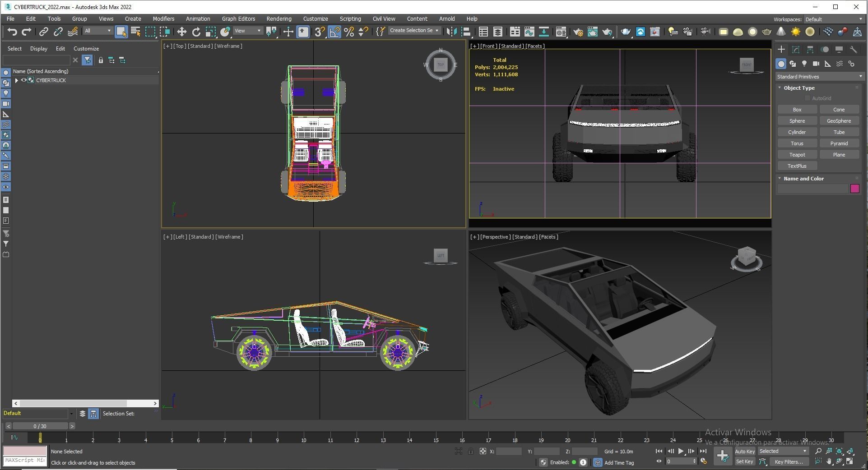Activate Select and Rotate tool

coord(196,32)
